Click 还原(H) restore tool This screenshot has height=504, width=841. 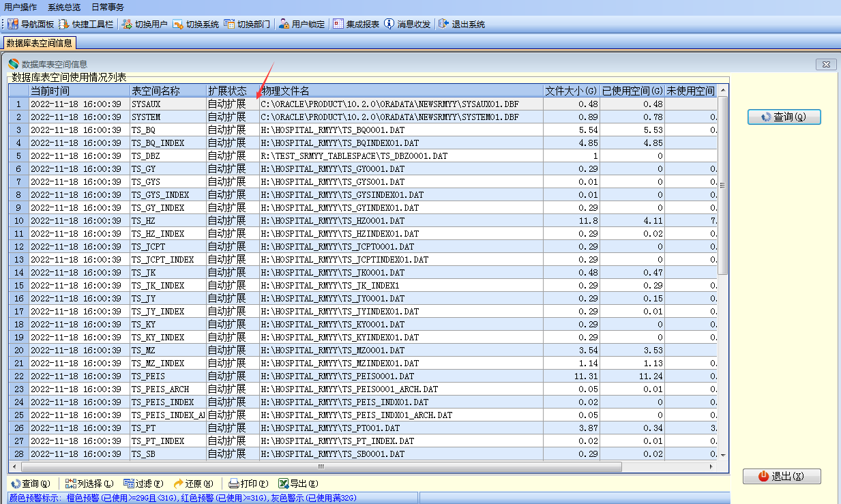click(x=194, y=484)
